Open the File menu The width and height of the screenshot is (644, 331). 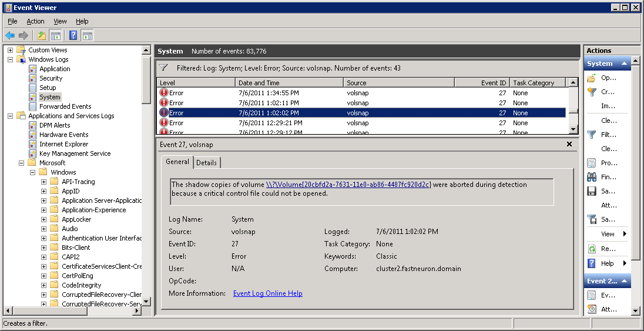click(12, 21)
